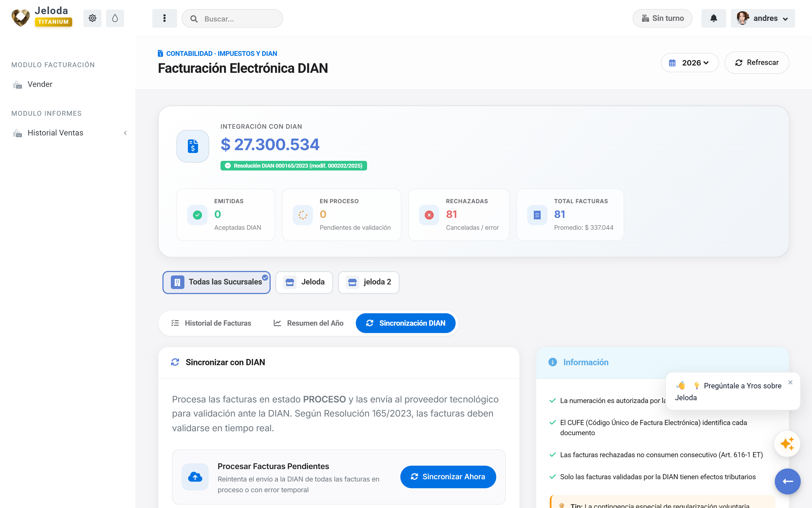Switch to Sincronización DIAN tab
This screenshot has width=812, height=508.
tap(405, 323)
